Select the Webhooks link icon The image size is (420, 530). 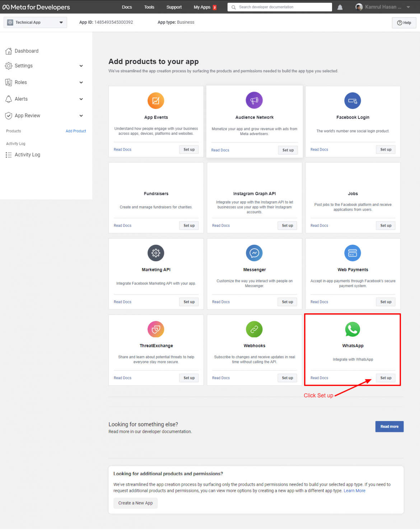254,329
